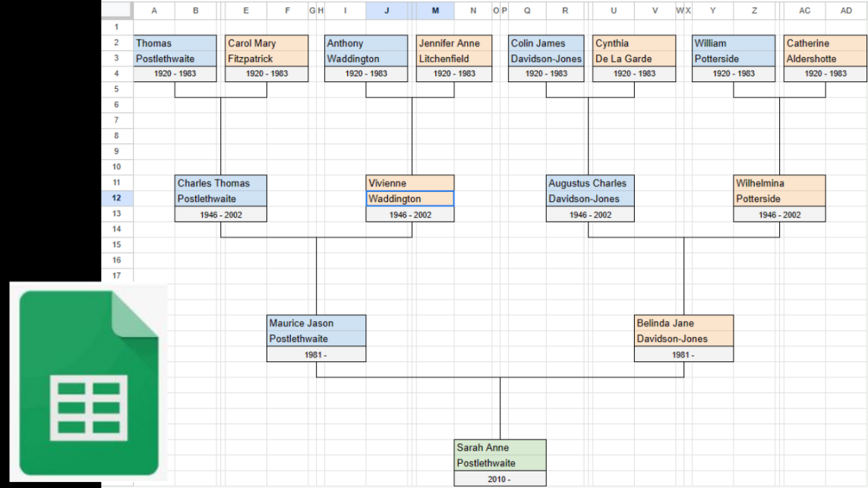Click "1946 - 2002" under Charles Thomas Postlethwaite
Image resolution: width=868 pixels, height=488 pixels.
[x=221, y=215]
